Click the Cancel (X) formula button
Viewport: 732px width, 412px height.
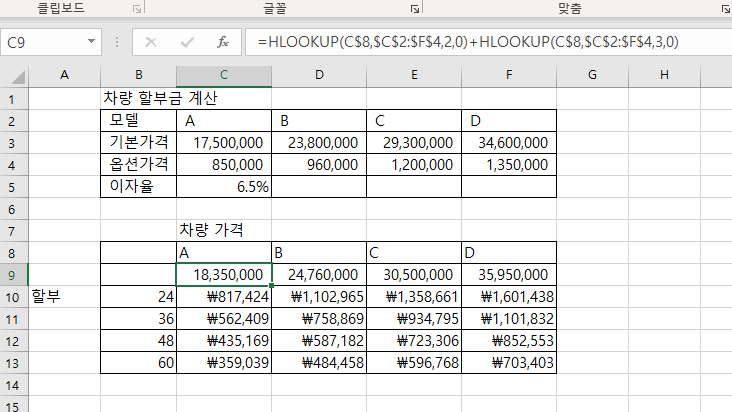click(x=151, y=42)
